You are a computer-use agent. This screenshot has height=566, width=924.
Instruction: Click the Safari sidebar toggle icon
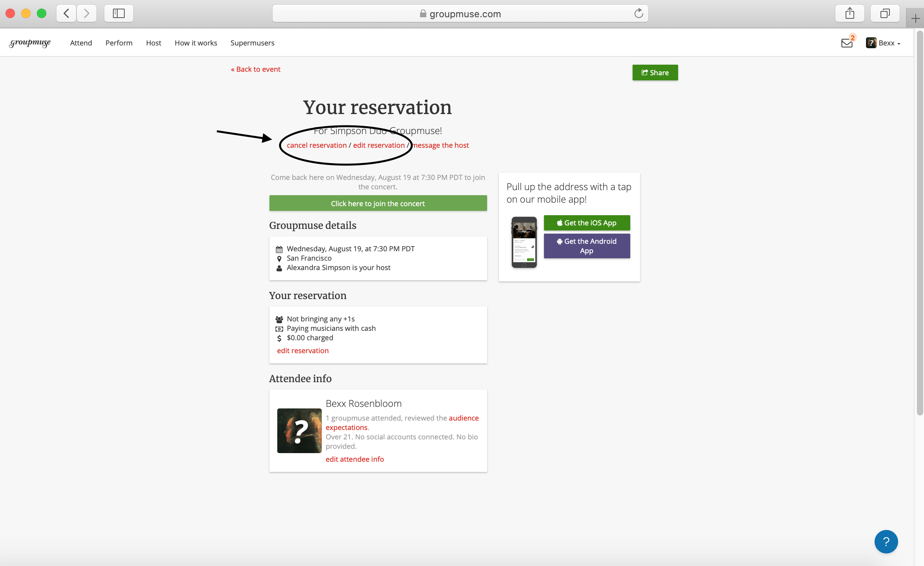point(118,14)
